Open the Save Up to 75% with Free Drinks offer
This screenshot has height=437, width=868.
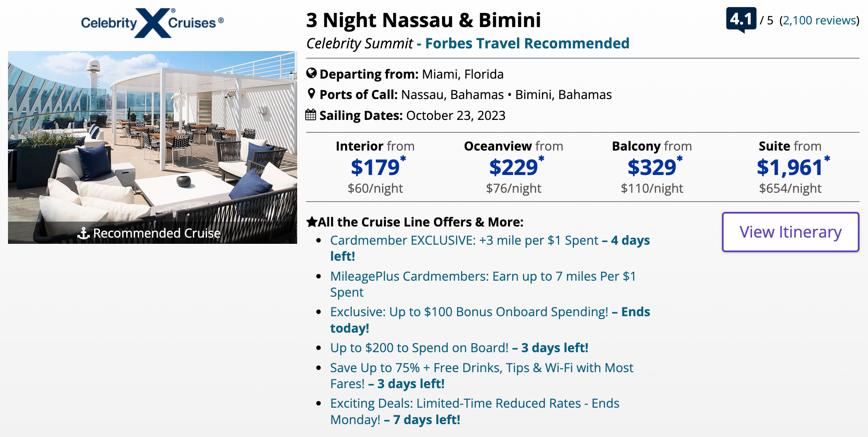482,368
